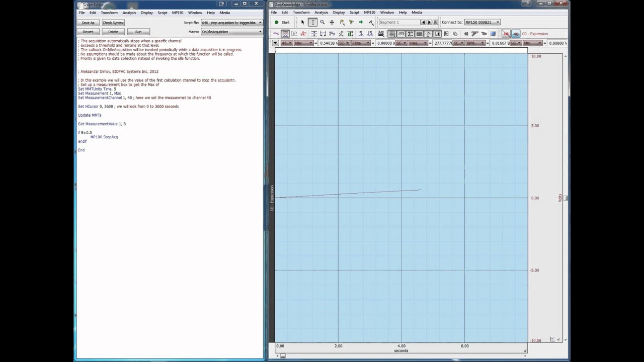Viewport: 644px width, 362px height.
Task: Click the Save As button
Action: tap(88, 23)
